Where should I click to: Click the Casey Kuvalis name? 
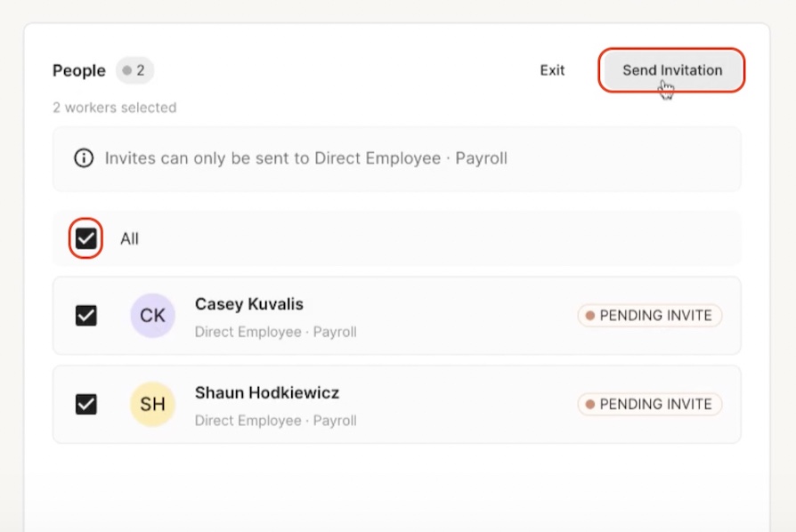tap(249, 304)
